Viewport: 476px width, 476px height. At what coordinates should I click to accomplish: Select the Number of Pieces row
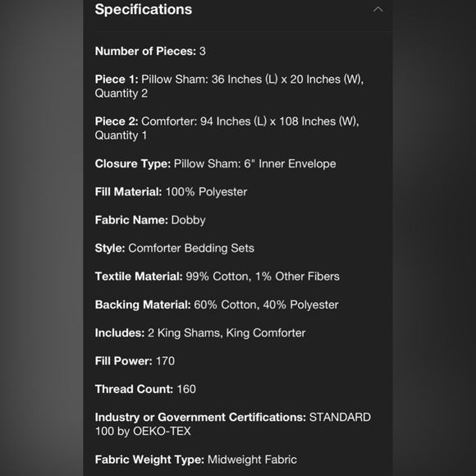click(150, 51)
